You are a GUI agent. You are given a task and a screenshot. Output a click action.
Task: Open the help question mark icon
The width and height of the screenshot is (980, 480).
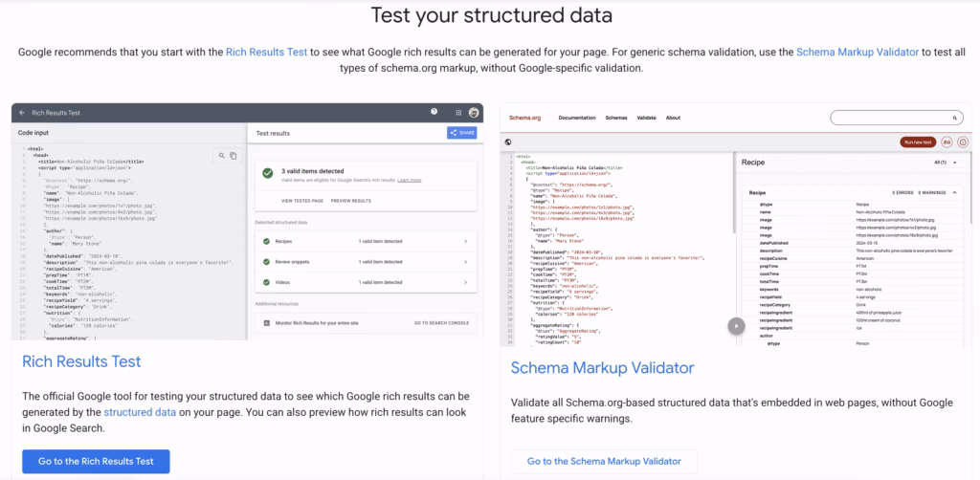pyautogui.click(x=434, y=112)
